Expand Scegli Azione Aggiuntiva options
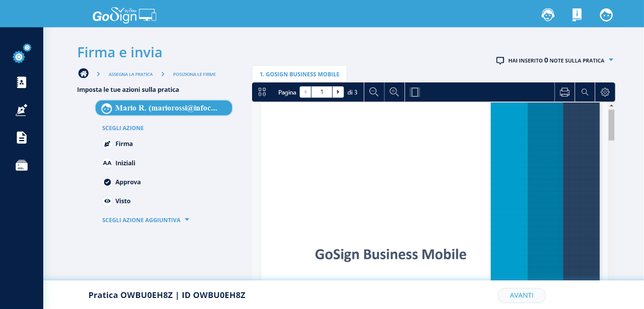The image size is (644, 309). 145,220
